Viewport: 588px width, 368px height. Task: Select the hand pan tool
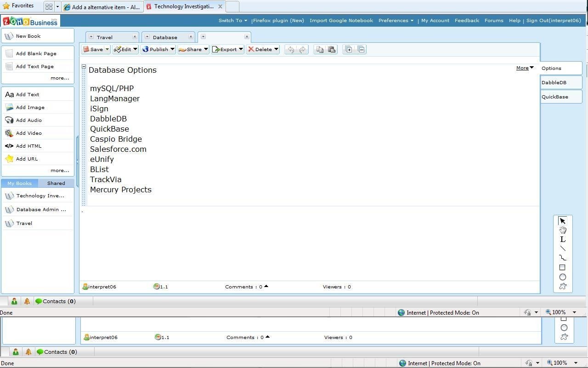(562, 230)
